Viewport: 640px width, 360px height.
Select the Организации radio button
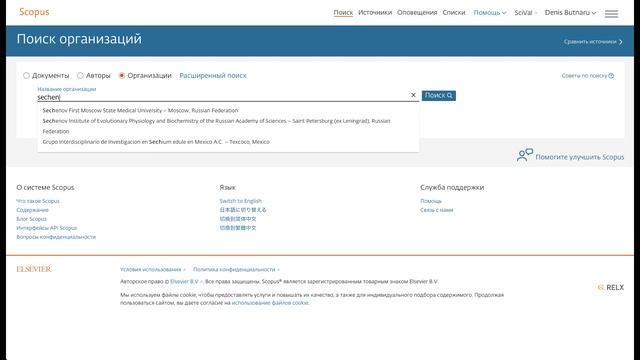122,76
